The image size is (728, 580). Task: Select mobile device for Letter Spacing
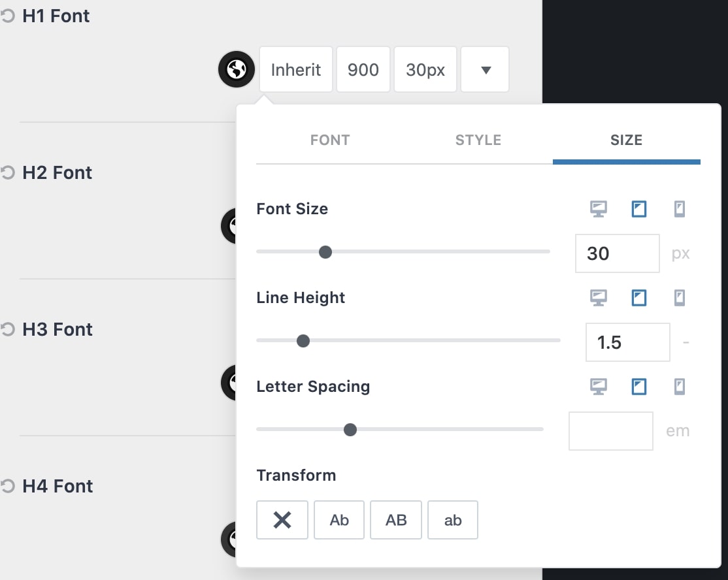click(680, 387)
